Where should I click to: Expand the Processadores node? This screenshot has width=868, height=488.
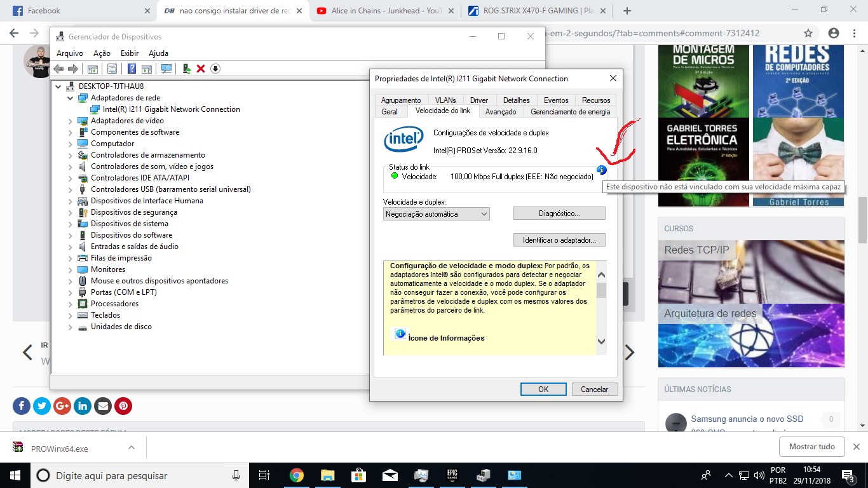click(71, 304)
